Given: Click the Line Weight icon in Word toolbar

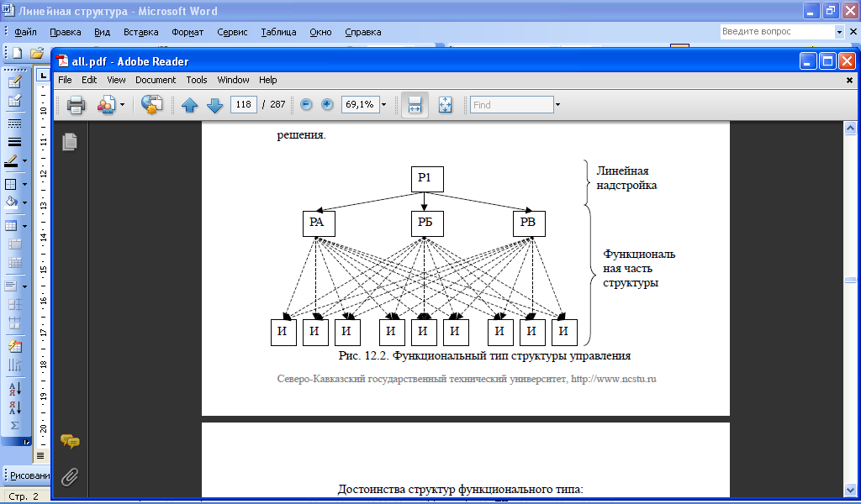Looking at the screenshot, I should point(15,143).
